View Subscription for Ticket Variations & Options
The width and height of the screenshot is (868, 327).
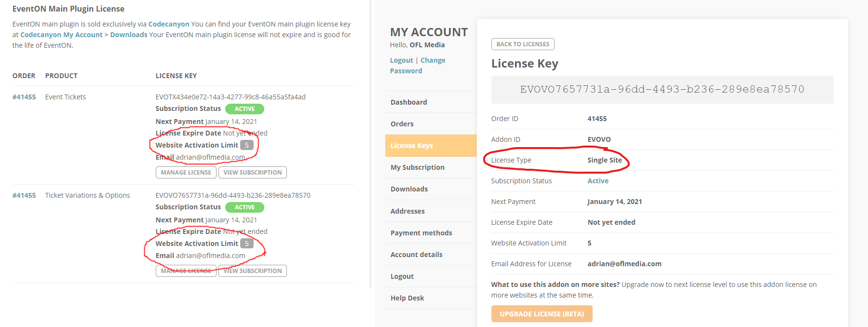click(x=252, y=271)
